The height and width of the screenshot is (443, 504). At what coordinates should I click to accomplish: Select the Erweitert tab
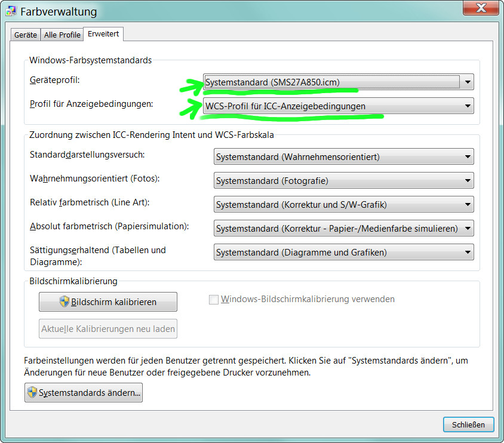[103, 34]
